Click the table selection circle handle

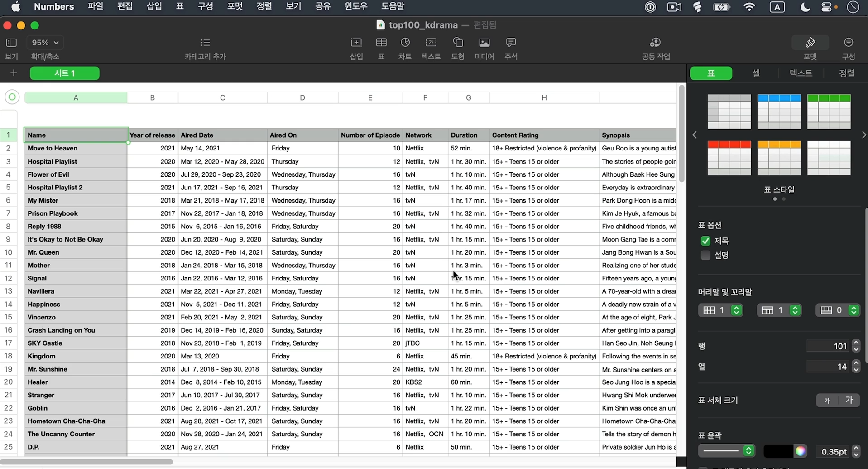tap(12, 97)
